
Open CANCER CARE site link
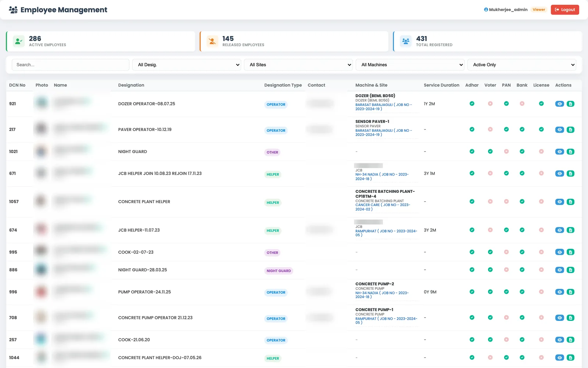click(383, 207)
